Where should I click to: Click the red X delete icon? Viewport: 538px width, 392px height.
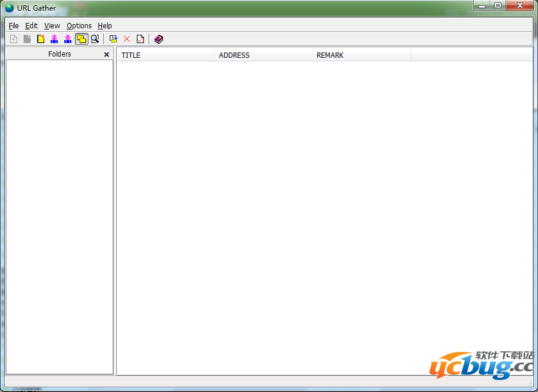pyautogui.click(x=127, y=39)
